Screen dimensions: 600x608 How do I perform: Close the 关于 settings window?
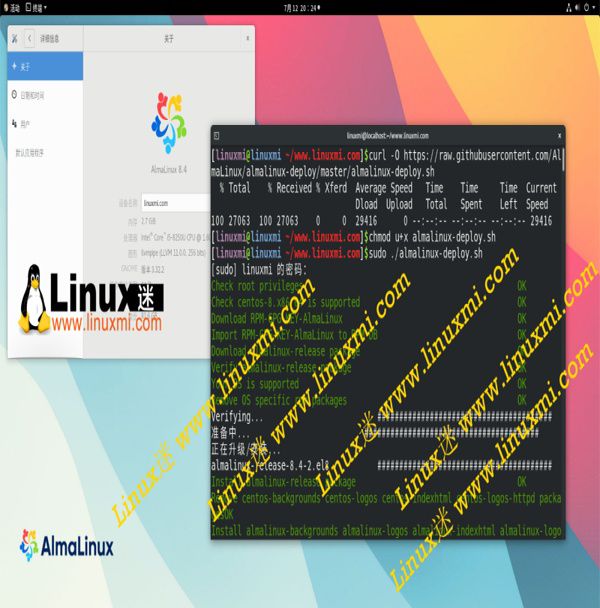tap(247, 38)
